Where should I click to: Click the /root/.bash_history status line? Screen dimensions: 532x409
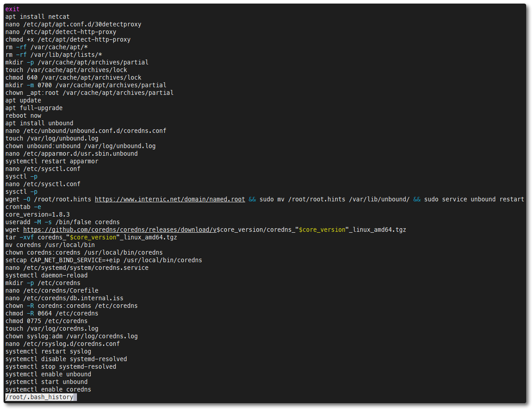(x=39, y=397)
